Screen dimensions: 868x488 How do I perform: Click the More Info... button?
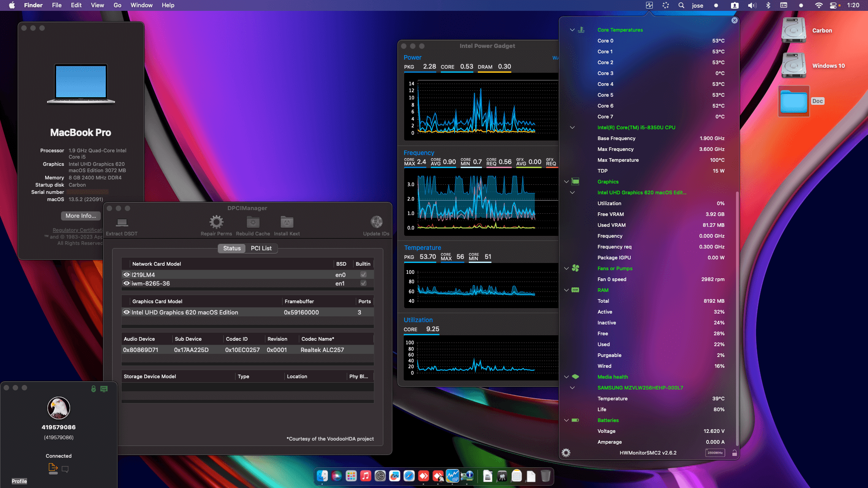[80, 216]
